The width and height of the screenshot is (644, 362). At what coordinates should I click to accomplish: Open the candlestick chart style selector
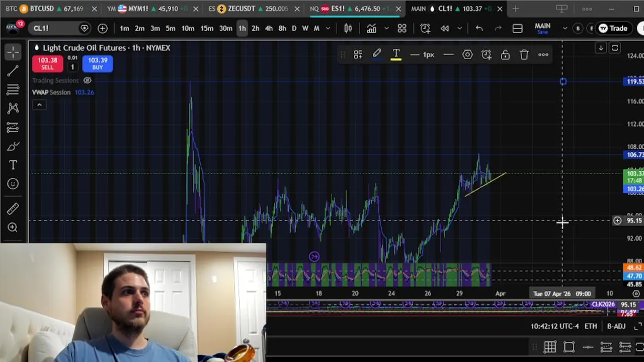[x=348, y=28]
